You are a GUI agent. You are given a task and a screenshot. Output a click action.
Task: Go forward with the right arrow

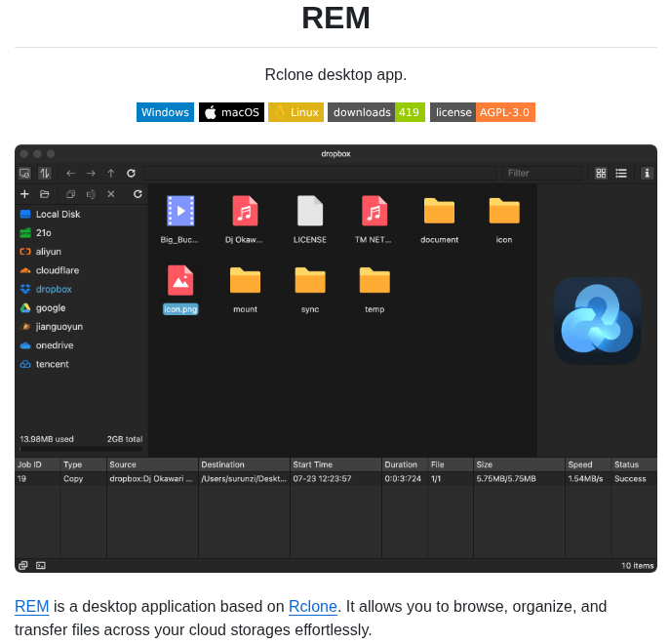point(91,173)
